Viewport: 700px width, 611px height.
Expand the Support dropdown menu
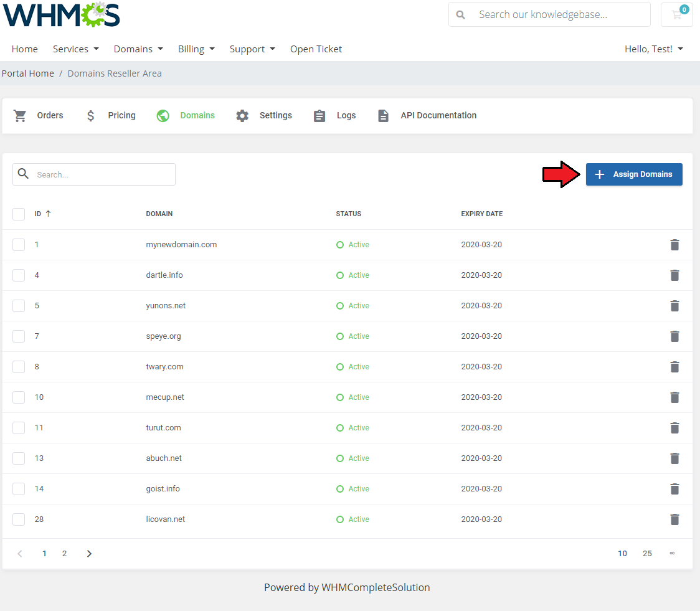pyautogui.click(x=252, y=49)
